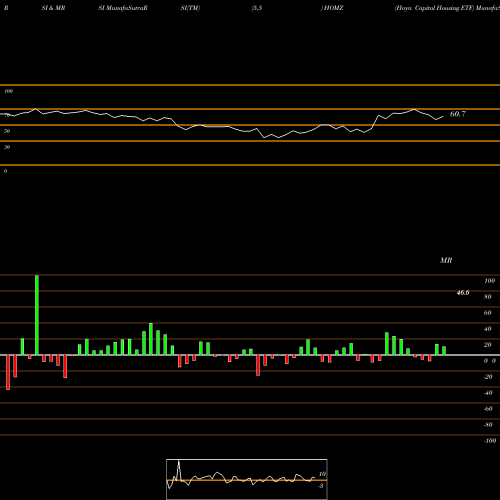This screenshot has height=500, width=500.
Task: Click the Hoya Capital Housing ETF title
Action: coord(434,8)
